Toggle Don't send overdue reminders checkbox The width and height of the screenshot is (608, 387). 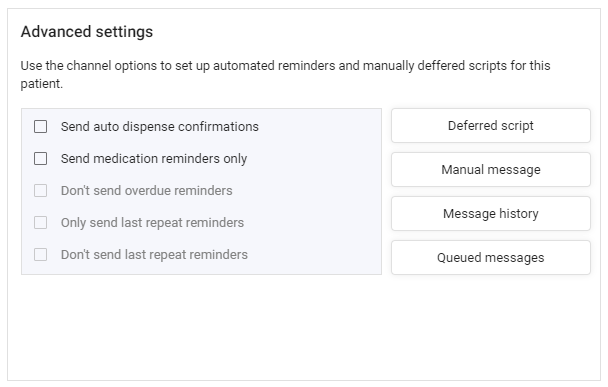tap(40, 191)
